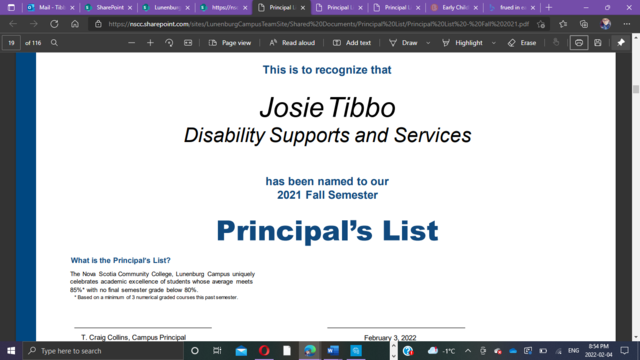Toggle pin for the PDF toolbar

[x=621, y=43]
